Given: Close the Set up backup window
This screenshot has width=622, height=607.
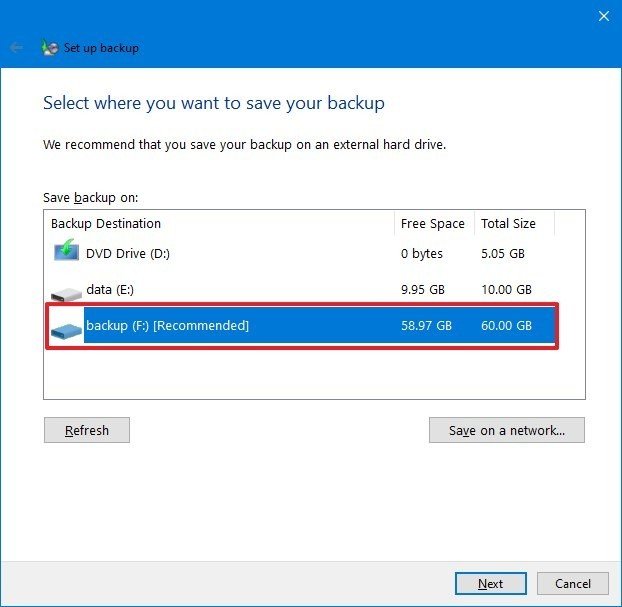Looking at the screenshot, I should coord(603,15).
